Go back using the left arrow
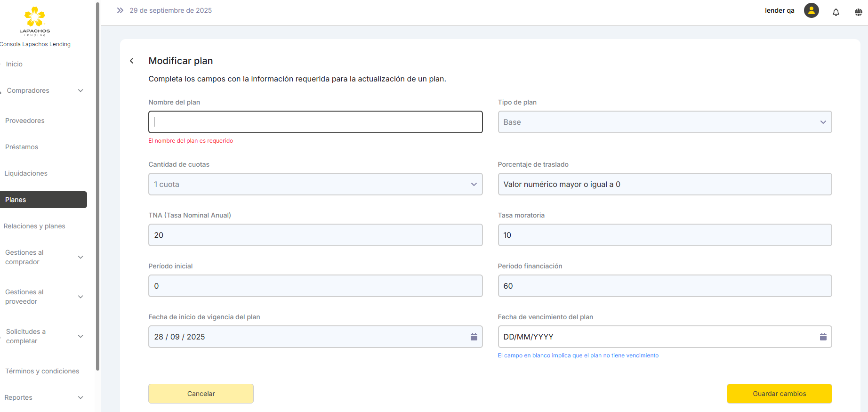This screenshot has height=412, width=868. click(132, 61)
